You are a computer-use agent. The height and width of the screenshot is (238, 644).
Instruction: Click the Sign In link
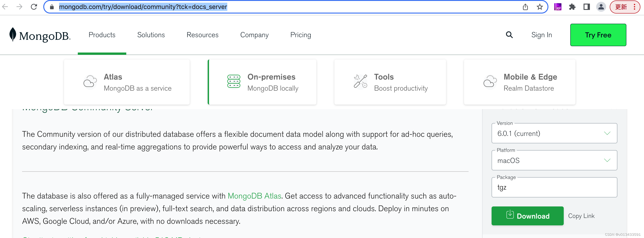pos(541,35)
